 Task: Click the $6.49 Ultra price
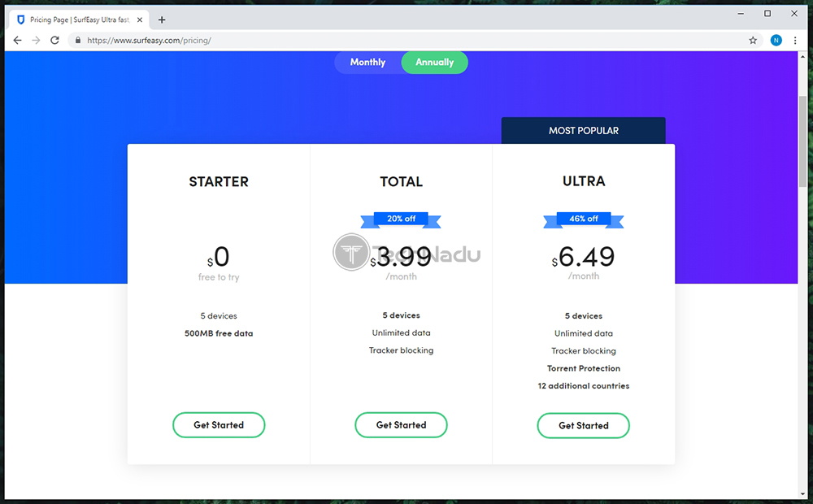pos(583,257)
